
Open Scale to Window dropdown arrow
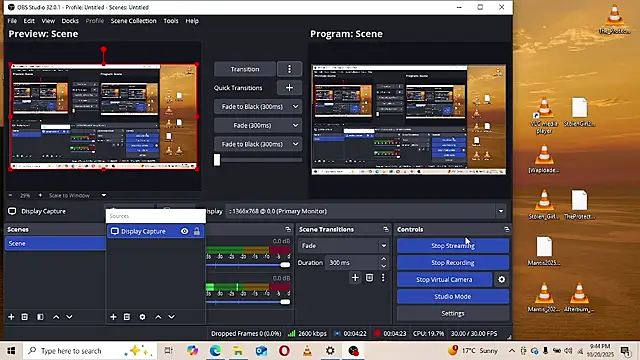tap(104, 196)
